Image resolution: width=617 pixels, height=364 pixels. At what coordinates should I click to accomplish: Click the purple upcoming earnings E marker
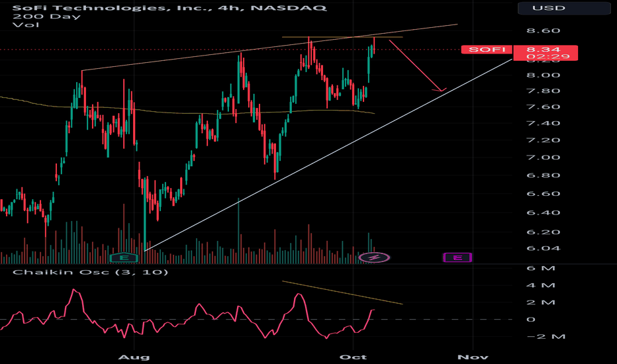(x=457, y=257)
